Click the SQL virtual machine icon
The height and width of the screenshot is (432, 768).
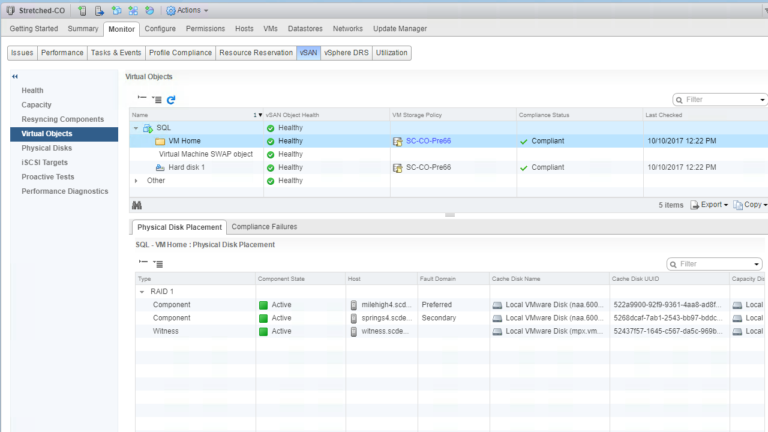point(148,128)
